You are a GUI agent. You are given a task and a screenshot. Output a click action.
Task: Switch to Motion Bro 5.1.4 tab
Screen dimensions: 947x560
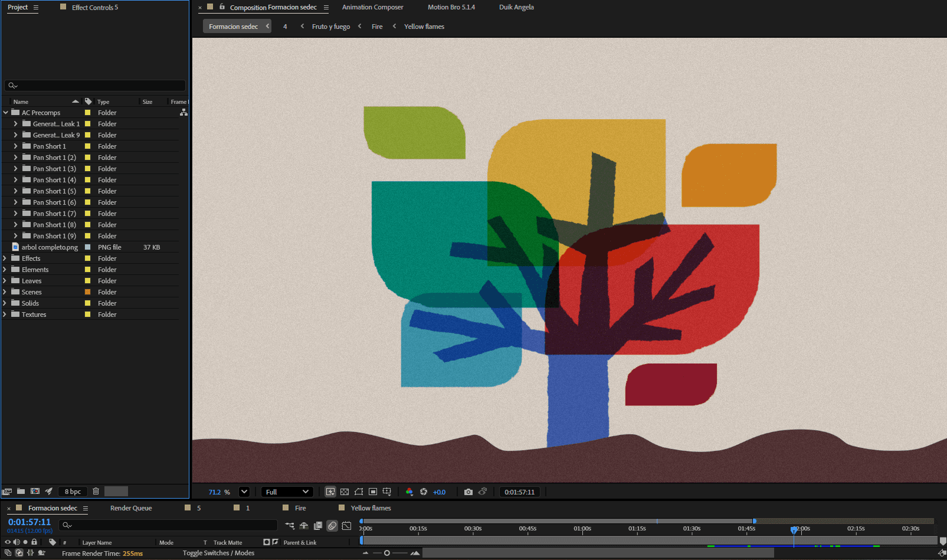coord(451,7)
